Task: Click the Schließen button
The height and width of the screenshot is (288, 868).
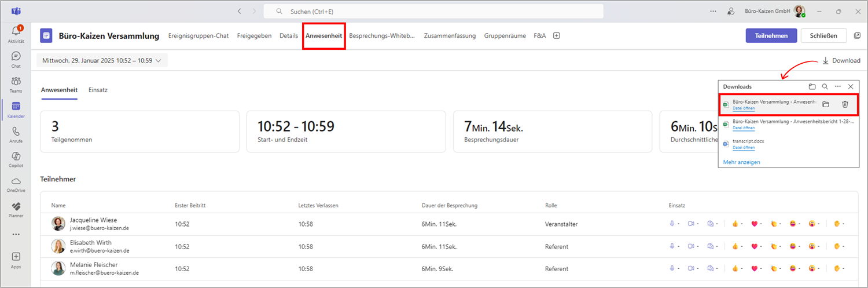Action: tap(823, 35)
